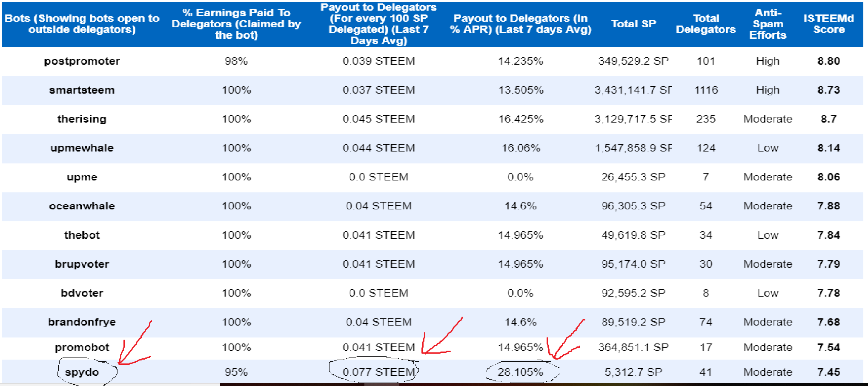Screen dimensions: 868x386
Task: Click the '13.505%' APR value
Action: [x=521, y=90]
